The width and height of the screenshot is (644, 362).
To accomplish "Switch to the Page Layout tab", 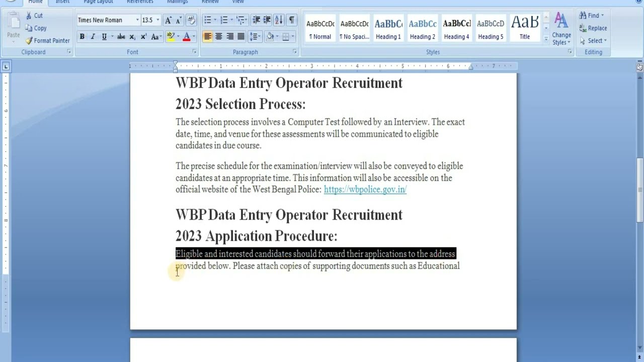I will [98, 2].
